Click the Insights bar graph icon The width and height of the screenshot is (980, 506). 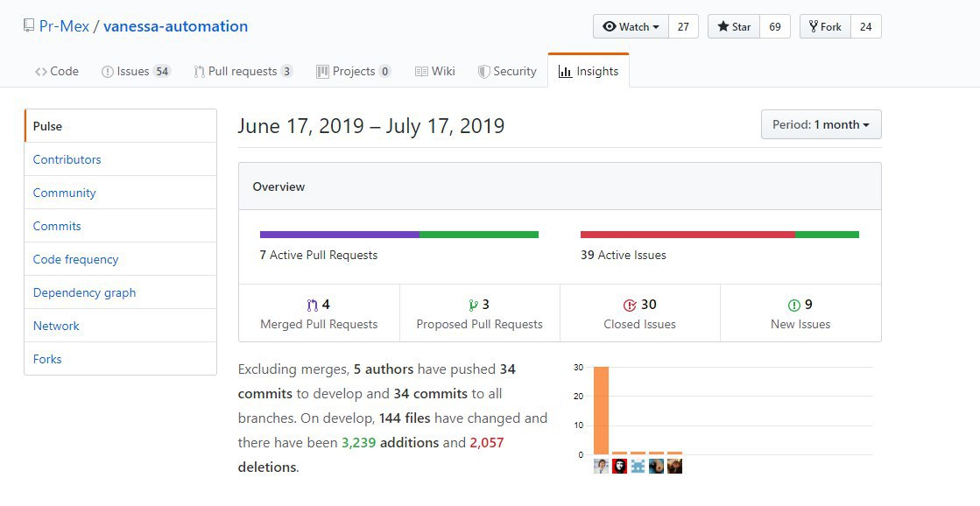(565, 72)
